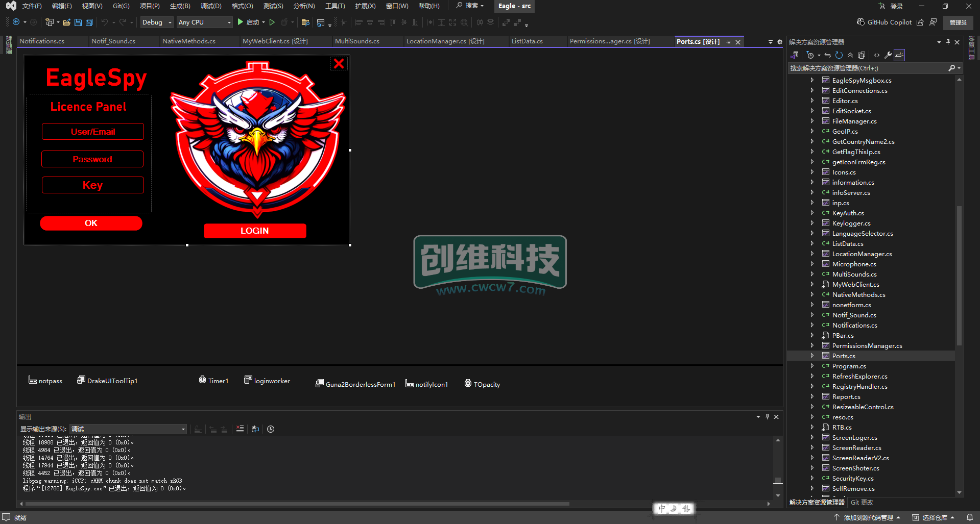The height and width of the screenshot is (524, 980).
Task: Click the Password field in the form
Action: pyautogui.click(x=92, y=159)
